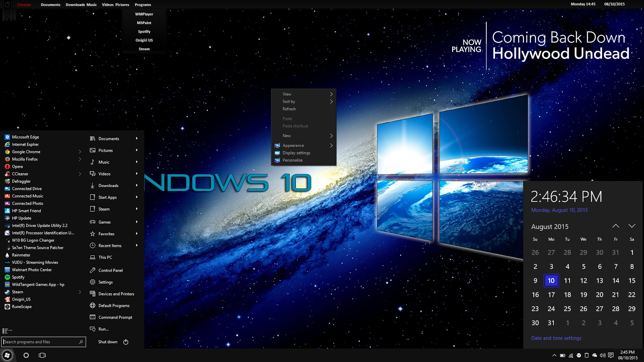Open Cortana search circle on the taskbar
644x362 pixels.
click(26, 355)
